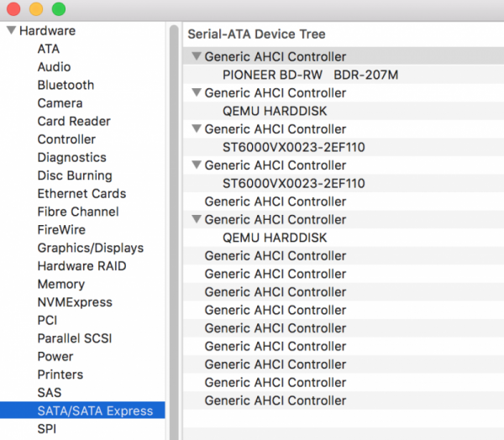Screen dimensions: 504x440
Task: Select the PIONEER BD-RW BDR-207M device
Action: click(x=310, y=75)
